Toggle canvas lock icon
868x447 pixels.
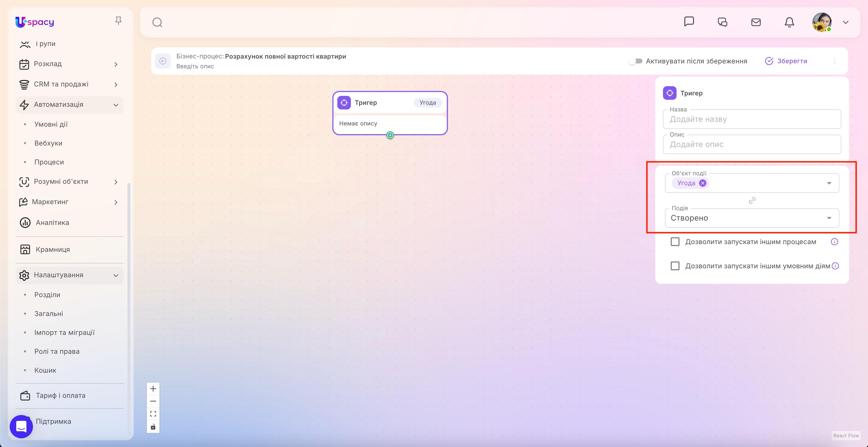click(153, 427)
